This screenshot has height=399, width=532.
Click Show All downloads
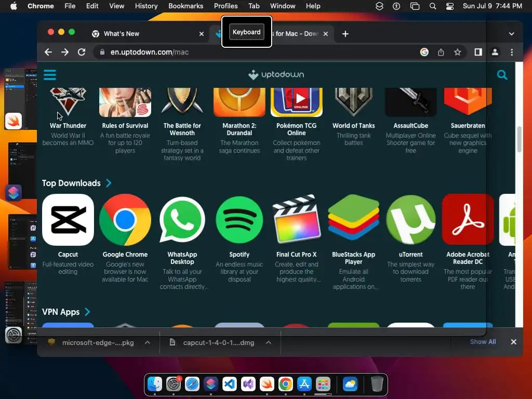(483, 342)
